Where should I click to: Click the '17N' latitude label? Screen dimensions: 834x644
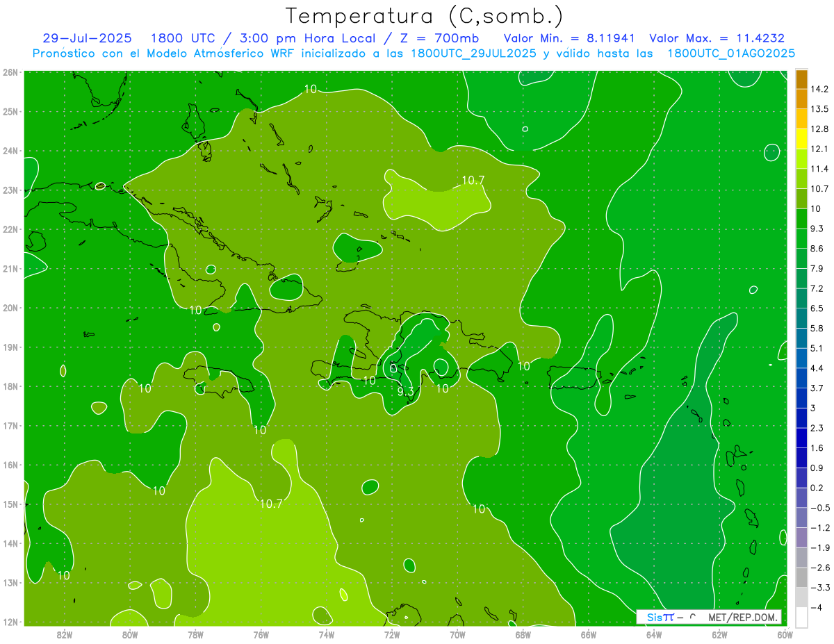[x=10, y=426]
